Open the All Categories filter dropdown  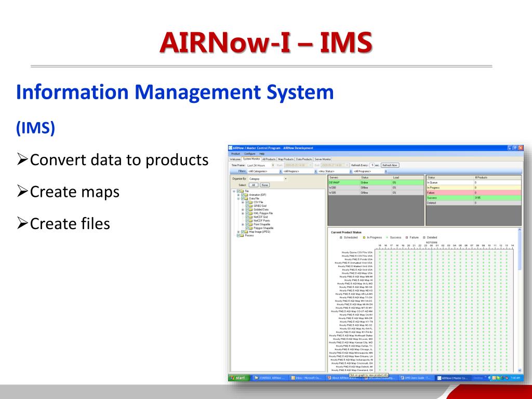[264, 171]
